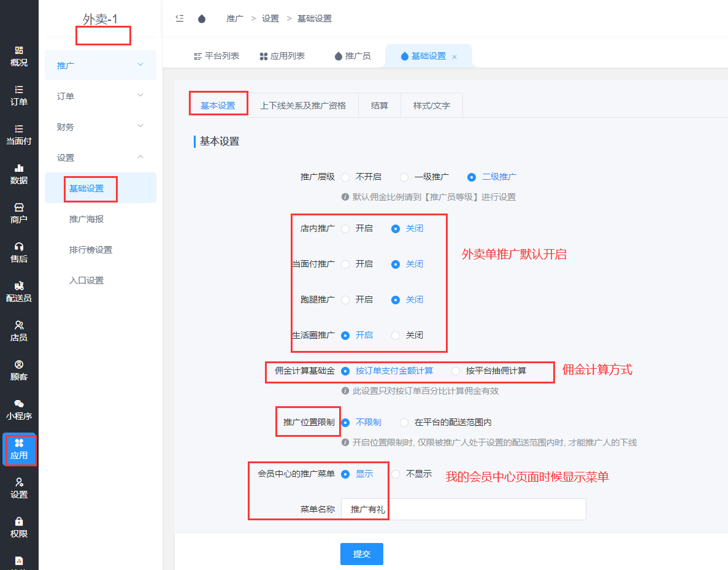Open the 小程序 mini program icon

(18, 410)
